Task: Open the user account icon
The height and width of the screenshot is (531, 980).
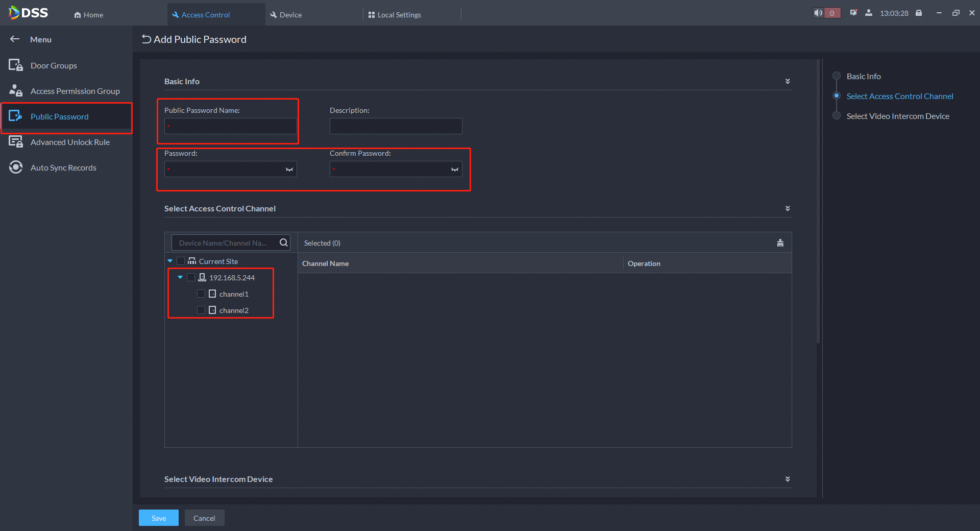Action: [869, 13]
